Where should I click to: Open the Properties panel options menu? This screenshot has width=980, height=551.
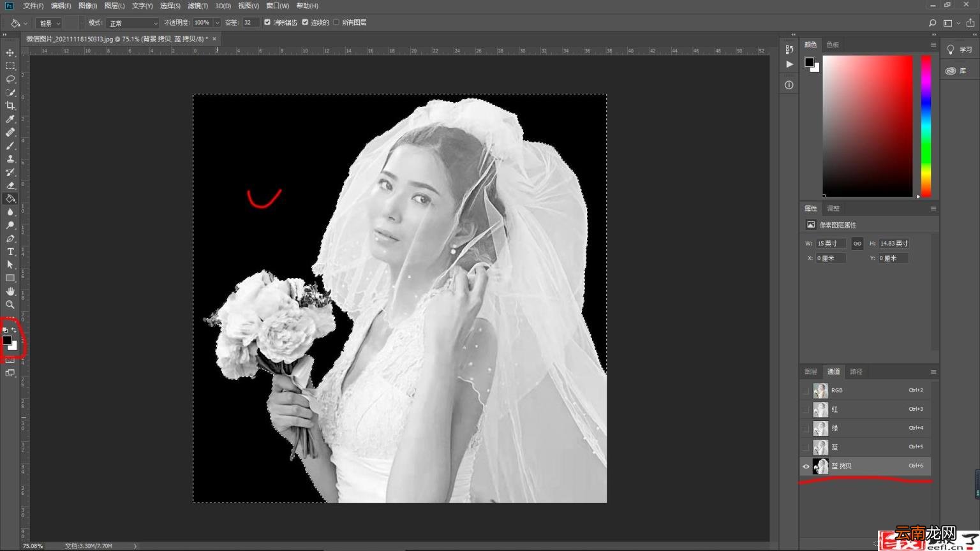pyautogui.click(x=933, y=209)
